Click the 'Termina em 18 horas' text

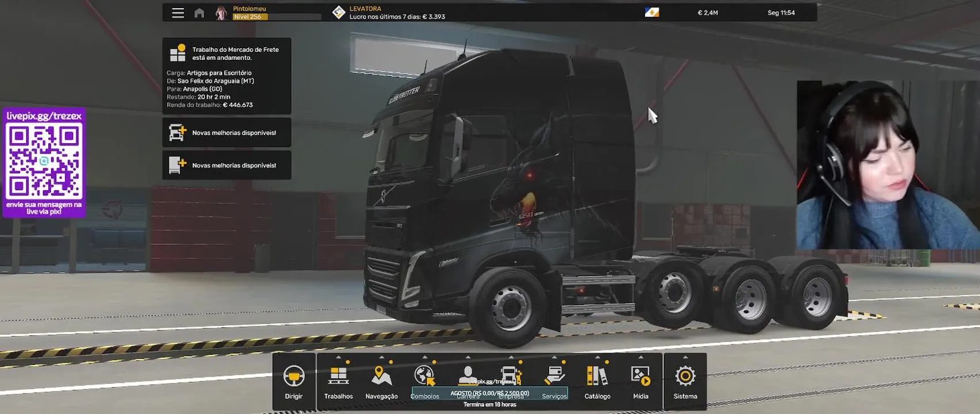click(x=490, y=405)
